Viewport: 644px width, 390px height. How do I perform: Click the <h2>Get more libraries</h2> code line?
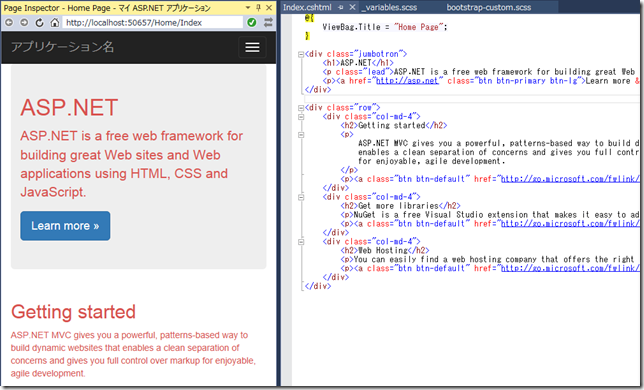point(400,206)
